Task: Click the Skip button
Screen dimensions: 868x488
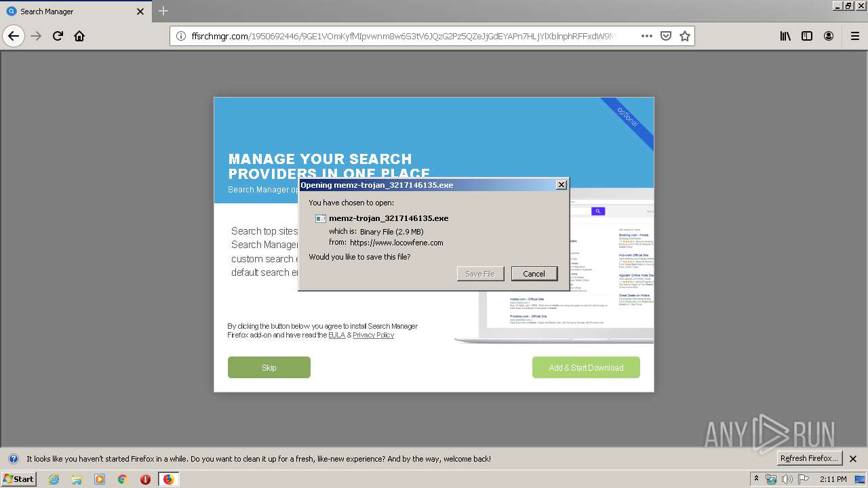Action: [x=269, y=367]
